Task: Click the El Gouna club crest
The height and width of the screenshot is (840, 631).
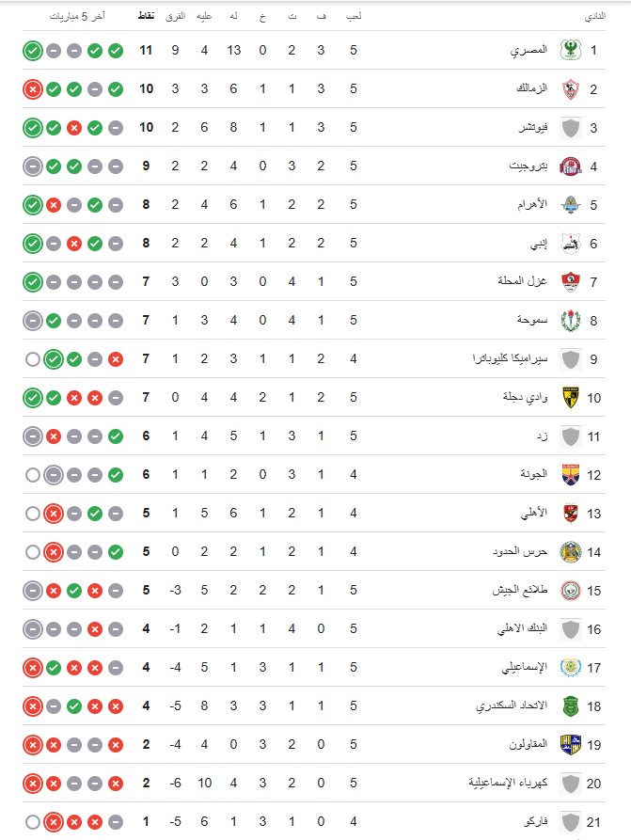Action: coord(571,475)
